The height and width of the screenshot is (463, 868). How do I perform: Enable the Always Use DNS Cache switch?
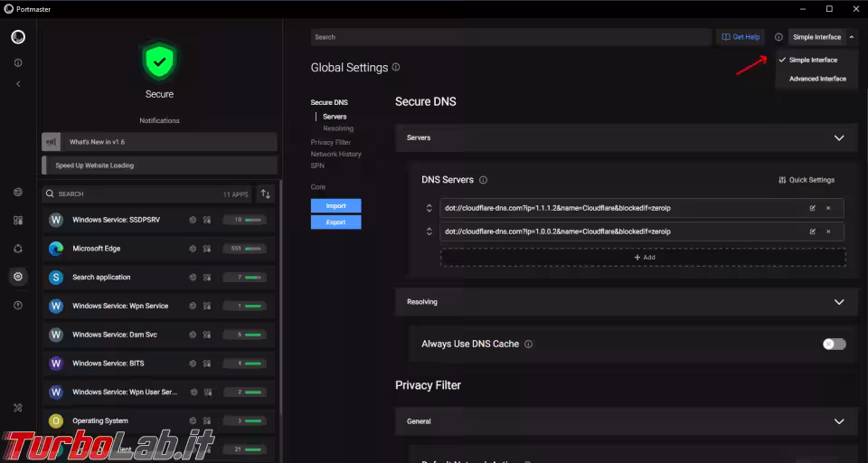835,344
